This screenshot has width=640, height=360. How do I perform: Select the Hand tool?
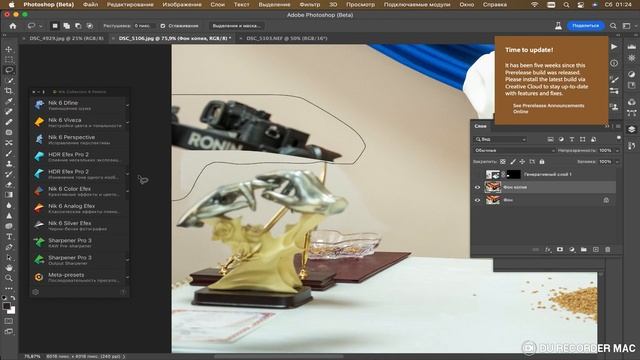click(x=9, y=268)
